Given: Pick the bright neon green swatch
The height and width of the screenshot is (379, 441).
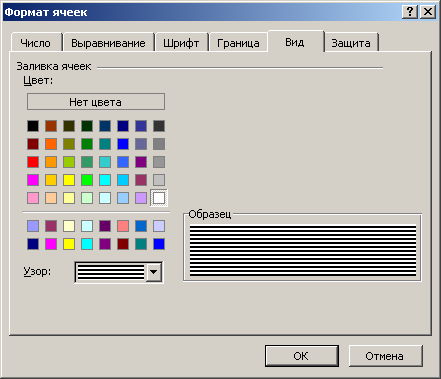Looking at the screenshot, I should (87, 180).
